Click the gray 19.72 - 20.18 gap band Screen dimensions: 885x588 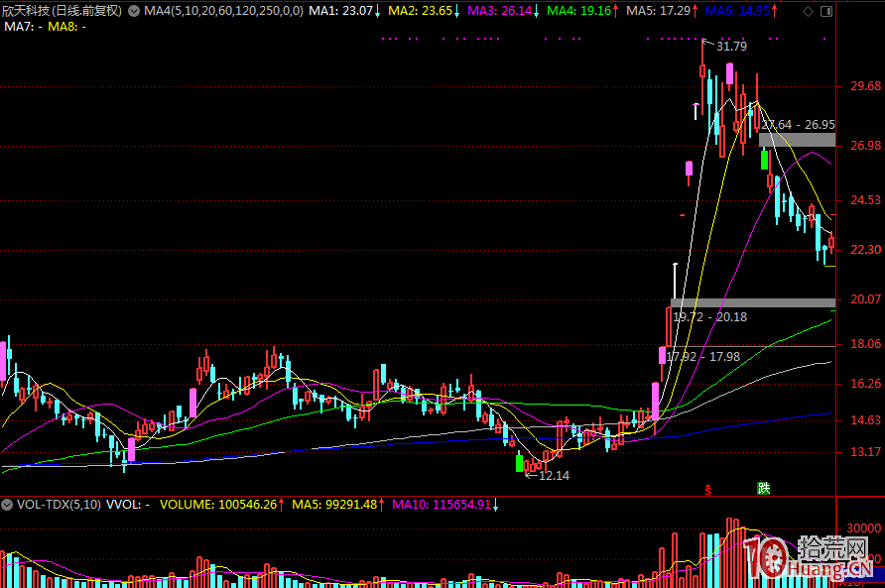point(752,302)
